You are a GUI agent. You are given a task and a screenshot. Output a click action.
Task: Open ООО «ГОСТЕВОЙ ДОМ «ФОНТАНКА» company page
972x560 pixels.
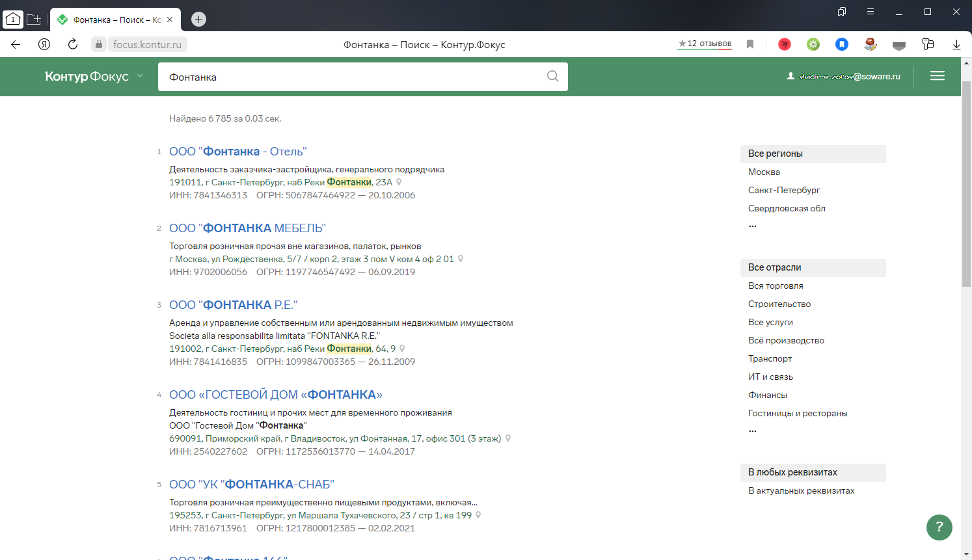276,395
